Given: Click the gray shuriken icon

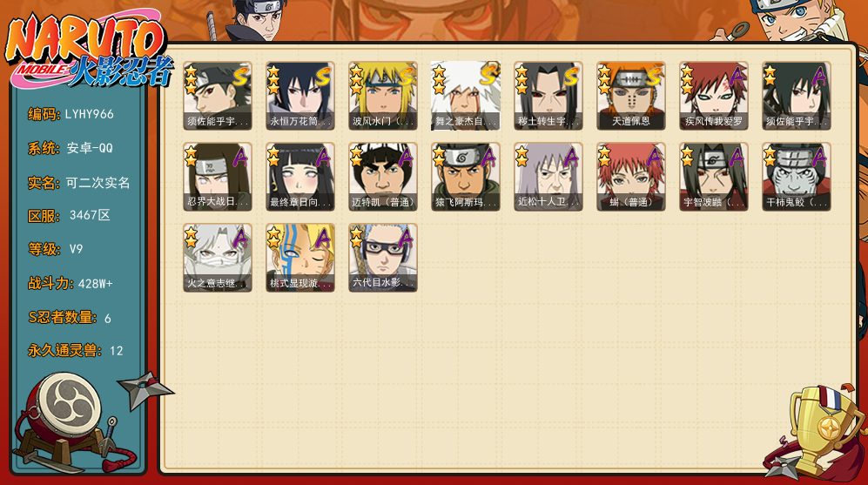Looking at the screenshot, I should (145, 390).
